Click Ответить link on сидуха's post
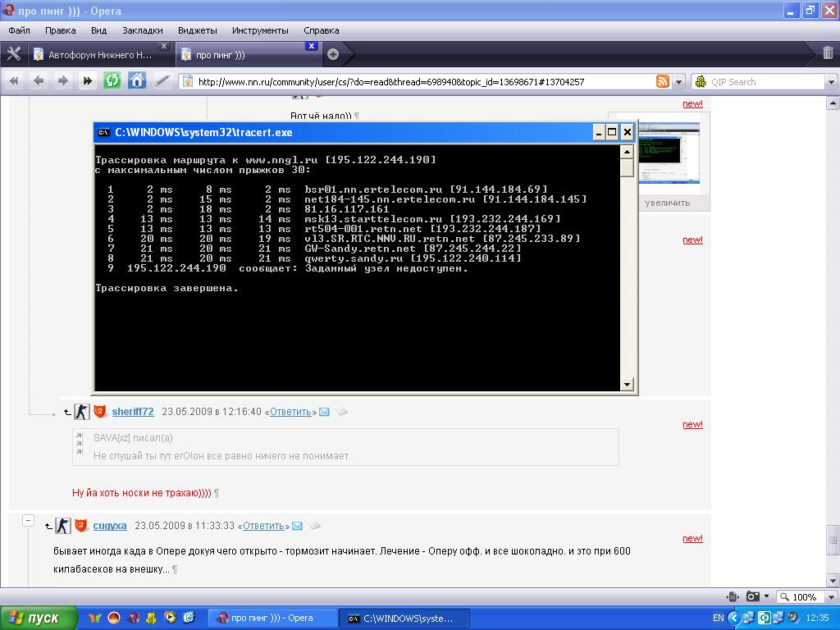Image resolution: width=840 pixels, height=630 pixels. click(x=263, y=526)
